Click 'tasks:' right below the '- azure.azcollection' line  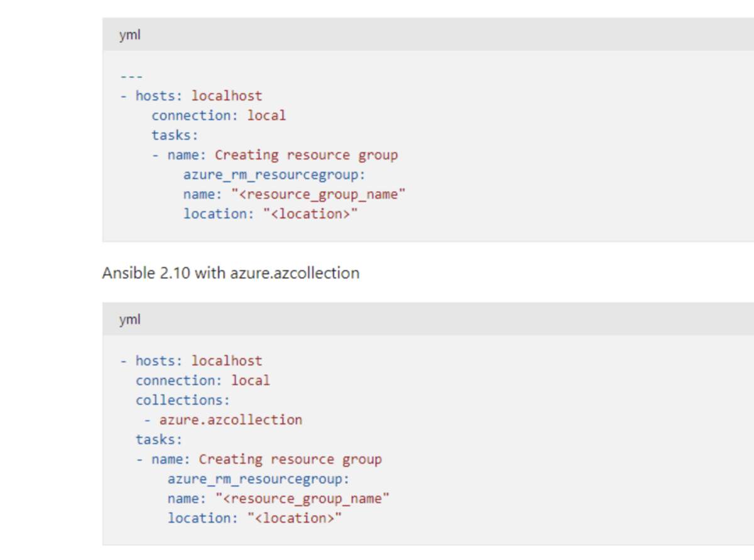(x=159, y=439)
